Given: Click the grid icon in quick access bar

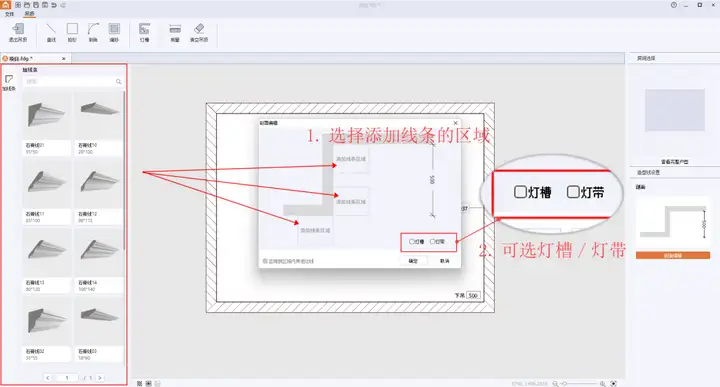Looking at the screenshot, I should (x=18, y=5).
